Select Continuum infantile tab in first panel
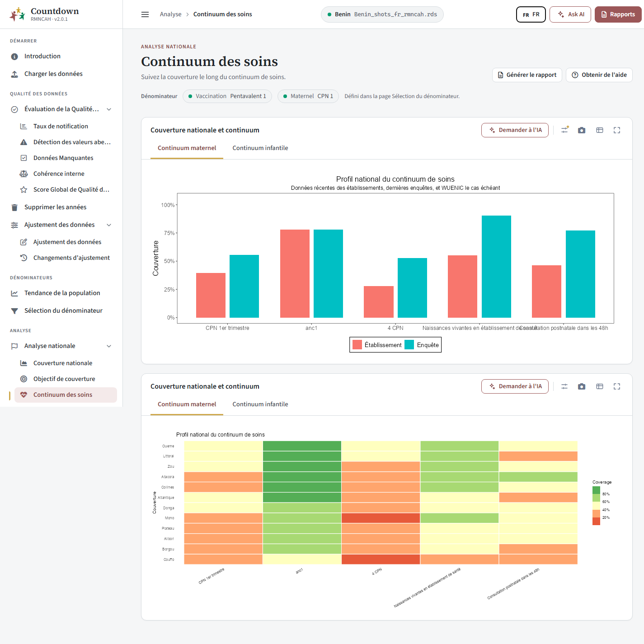This screenshot has height=644, width=644. click(260, 148)
